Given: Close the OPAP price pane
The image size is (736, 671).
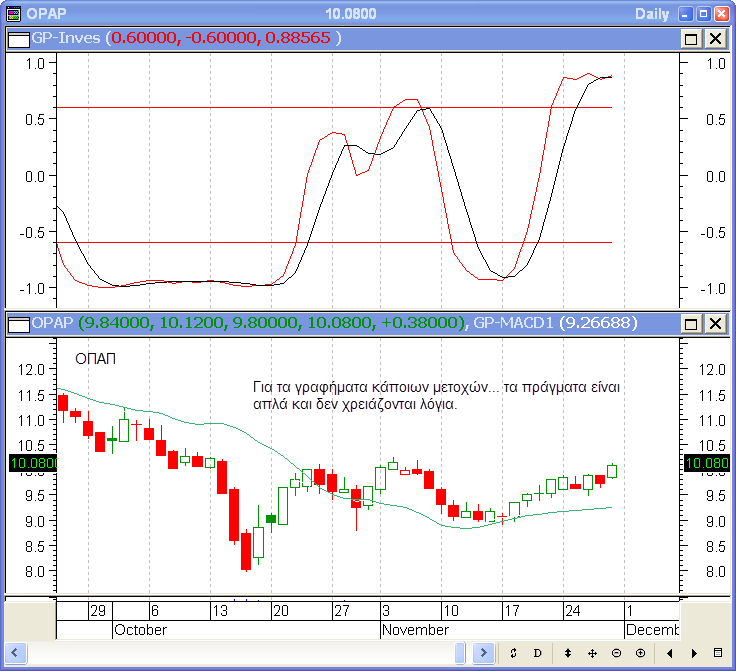Looking at the screenshot, I should 715,324.
